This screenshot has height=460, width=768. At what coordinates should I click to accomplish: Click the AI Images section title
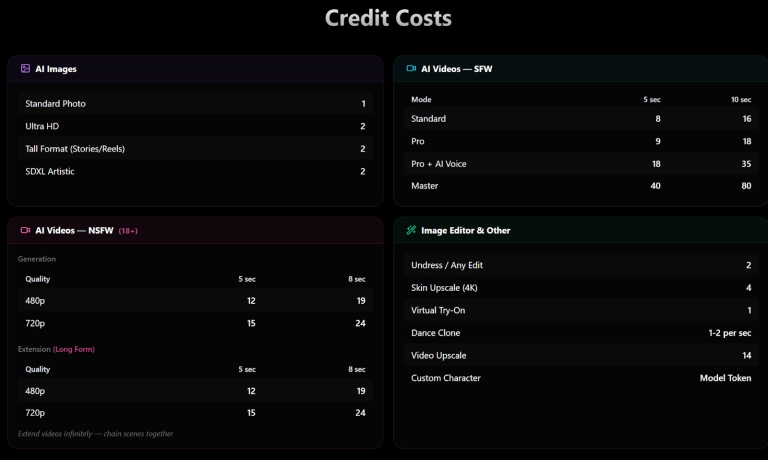pyautogui.click(x=56, y=69)
